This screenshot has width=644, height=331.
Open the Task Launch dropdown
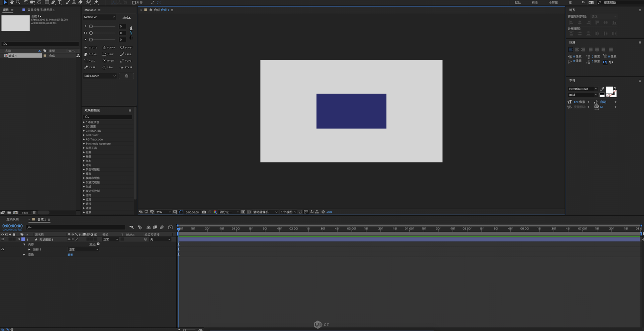[100, 76]
